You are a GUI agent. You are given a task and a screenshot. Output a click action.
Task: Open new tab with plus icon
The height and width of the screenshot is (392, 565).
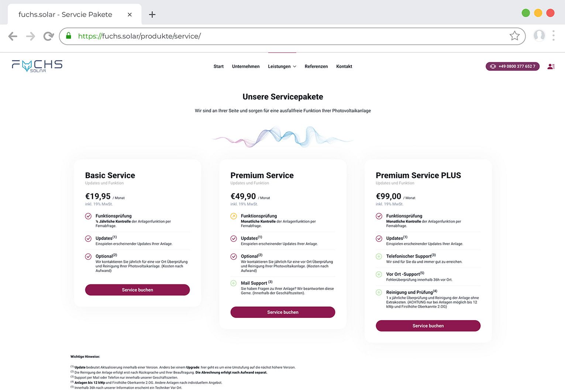click(x=152, y=15)
